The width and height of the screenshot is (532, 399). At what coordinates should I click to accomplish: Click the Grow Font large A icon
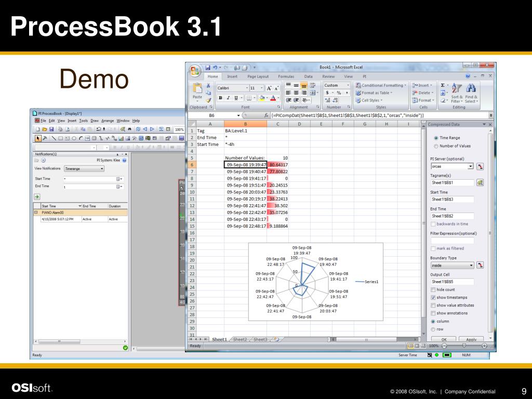(269, 88)
